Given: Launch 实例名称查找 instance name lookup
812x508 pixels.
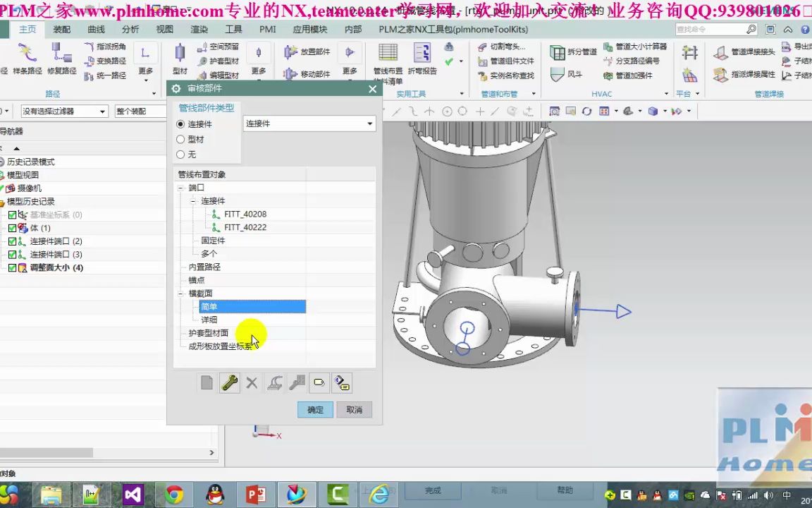Looking at the screenshot, I should [506, 75].
